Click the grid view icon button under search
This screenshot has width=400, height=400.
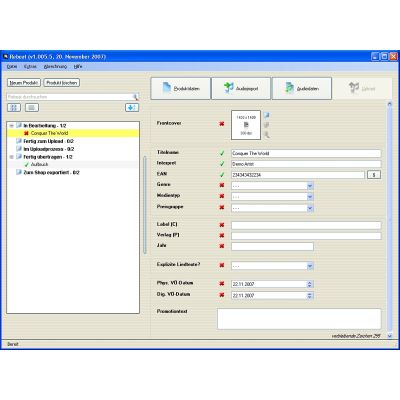coord(14,108)
